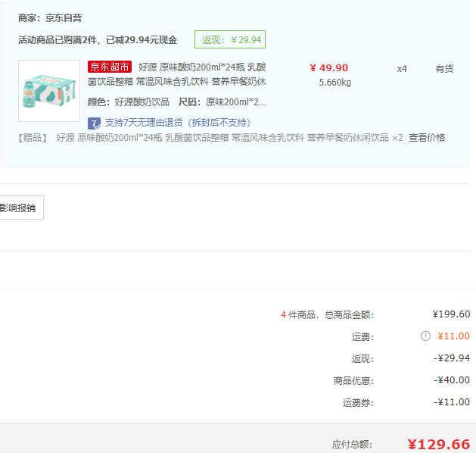Open the 好源 原味酸奶 product title link
The width and height of the screenshot is (476, 453).
(177, 74)
